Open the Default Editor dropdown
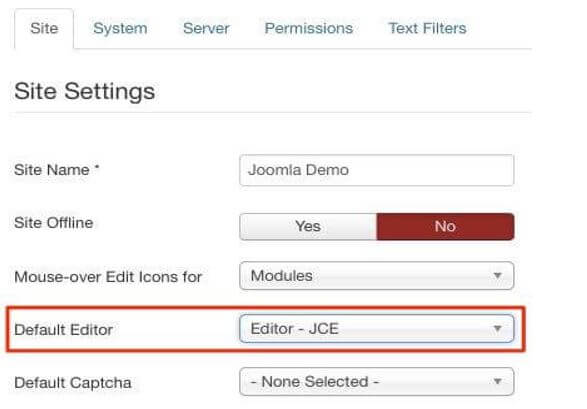This screenshot has width=587, height=409. tap(377, 329)
